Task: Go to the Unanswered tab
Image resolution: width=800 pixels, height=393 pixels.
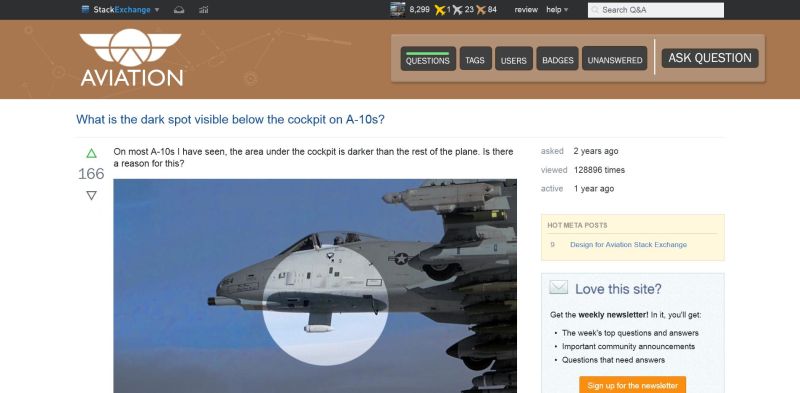Action: pyautogui.click(x=615, y=59)
